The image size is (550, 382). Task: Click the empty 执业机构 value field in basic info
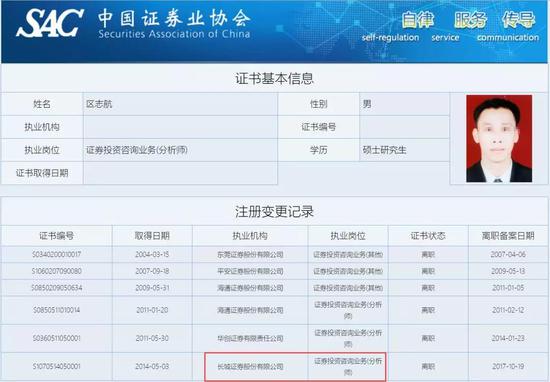point(180,127)
